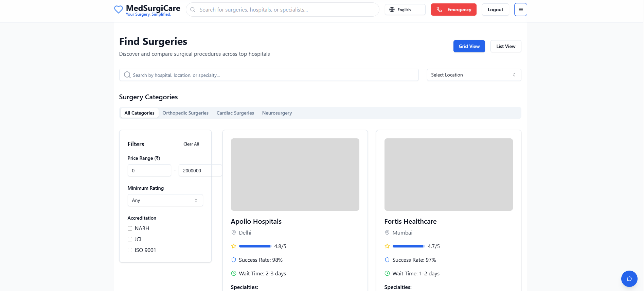Click the Apollo Hospitals title
The height and width of the screenshot is (291, 644).
[256, 221]
